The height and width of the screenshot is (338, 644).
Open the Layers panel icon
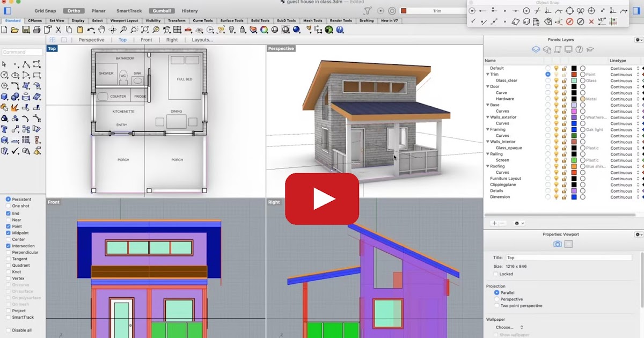[536, 49]
